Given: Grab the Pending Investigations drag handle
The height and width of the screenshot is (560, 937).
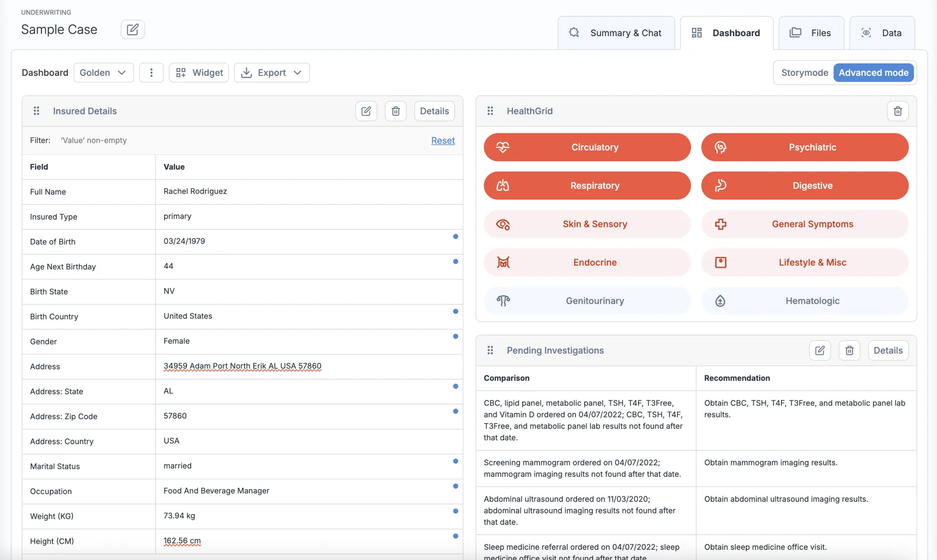Looking at the screenshot, I should click(490, 350).
